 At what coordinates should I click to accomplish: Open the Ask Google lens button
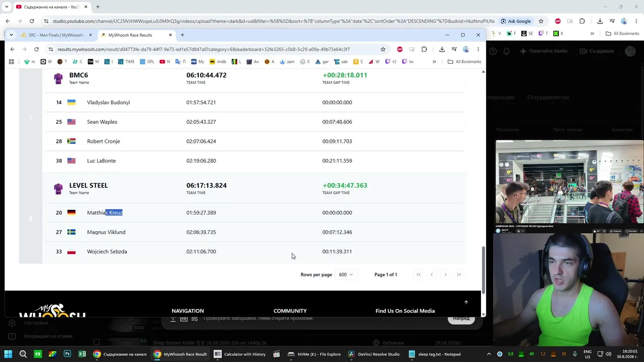click(516, 21)
